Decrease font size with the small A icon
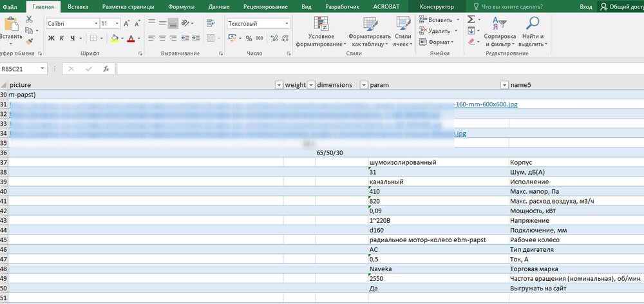The image size is (644, 304). tap(138, 24)
